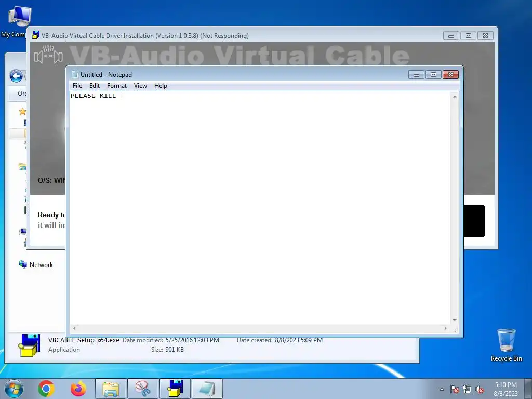Click VBCABLE_Setup_x64.exe icon in details pane
This screenshot has height=399, width=532.
29,345
